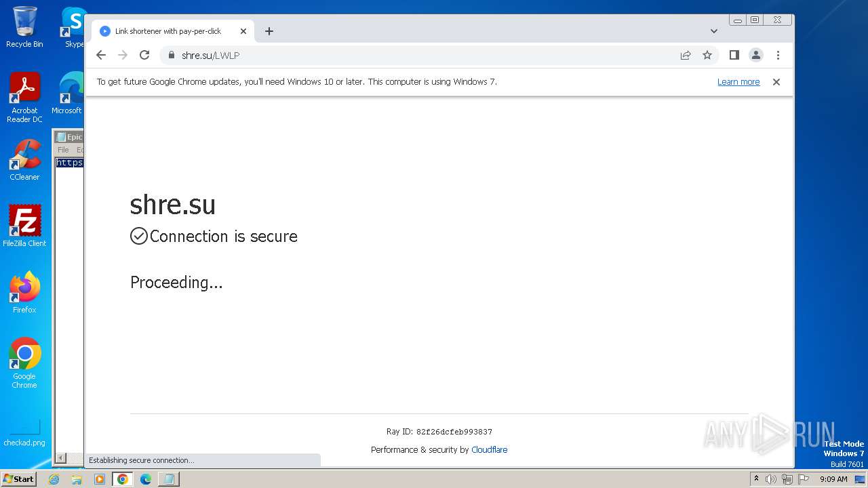
Task: Restore down the Chrome window
Action: [755, 20]
